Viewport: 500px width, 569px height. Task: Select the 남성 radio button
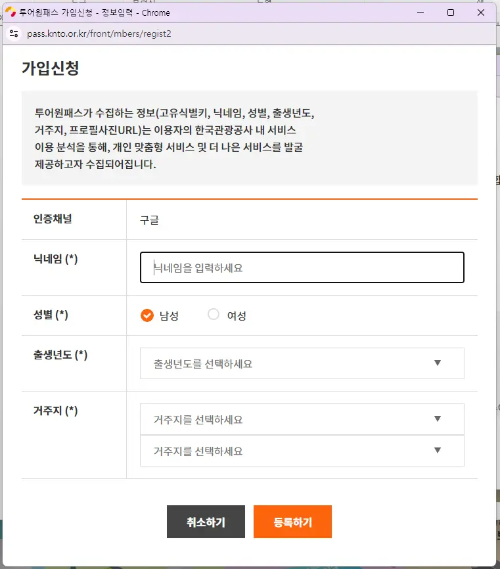pyautogui.click(x=147, y=315)
